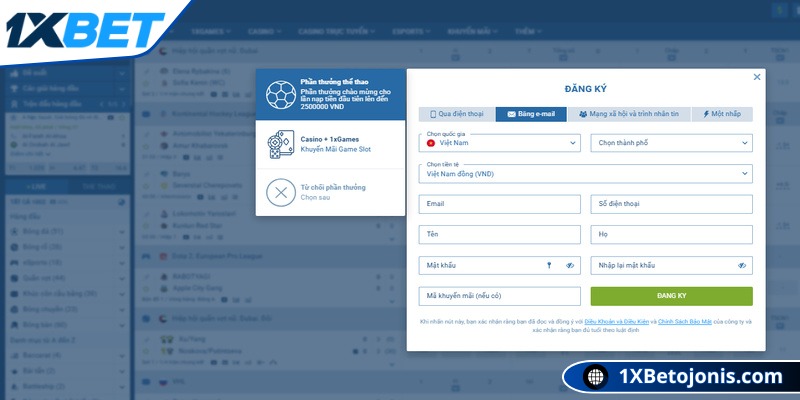Open the 1XGAMES menu
Viewport: 800px width, 400px height.
pyautogui.click(x=211, y=32)
